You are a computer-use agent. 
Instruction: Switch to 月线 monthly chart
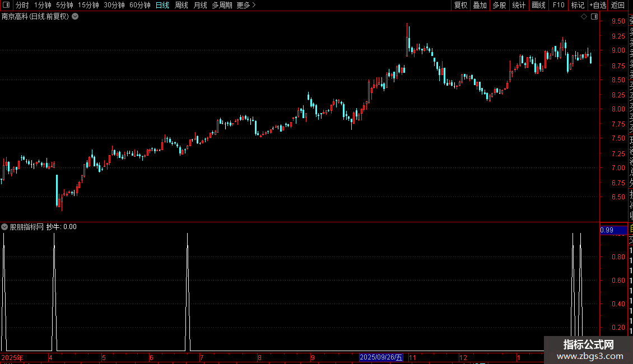point(200,5)
